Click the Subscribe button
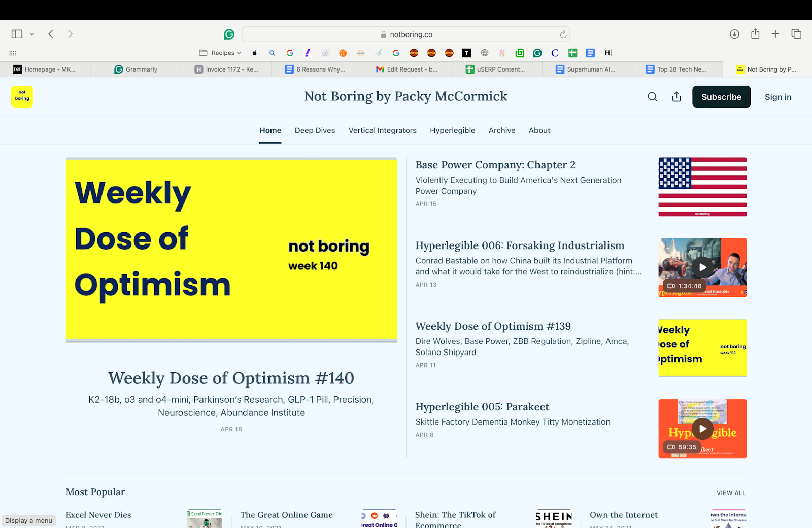The image size is (812, 528). [x=721, y=97]
